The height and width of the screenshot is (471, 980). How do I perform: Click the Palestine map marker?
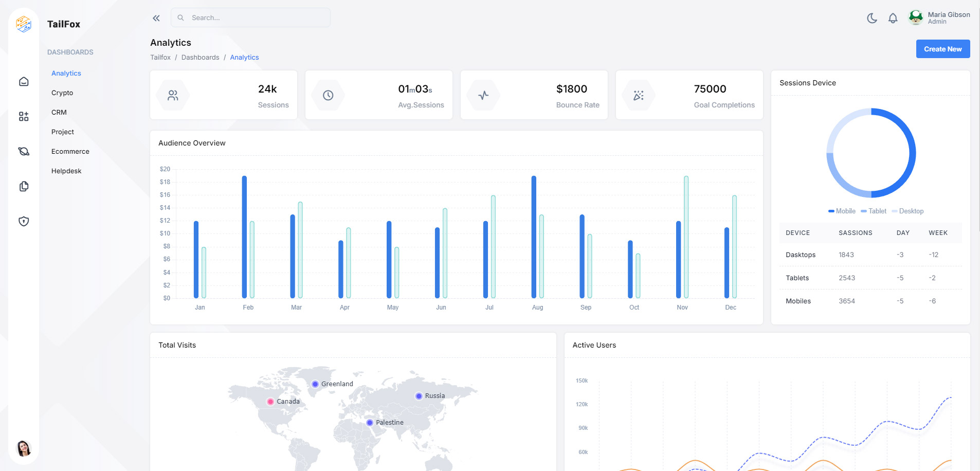(x=370, y=423)
